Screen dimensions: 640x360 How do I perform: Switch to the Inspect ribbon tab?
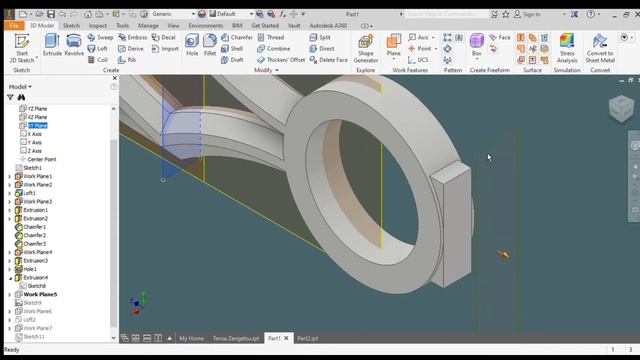[98, 25]
